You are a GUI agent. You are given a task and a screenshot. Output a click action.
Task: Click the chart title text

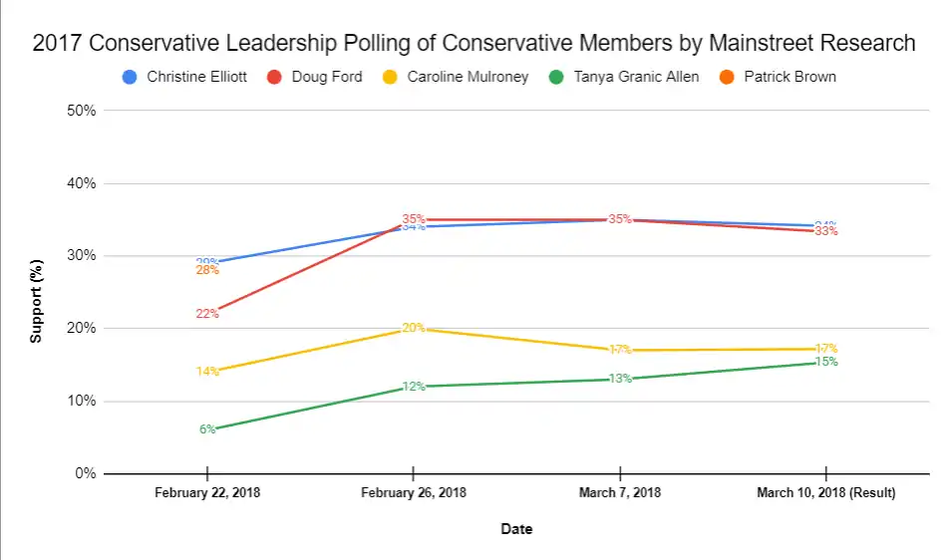474,43
